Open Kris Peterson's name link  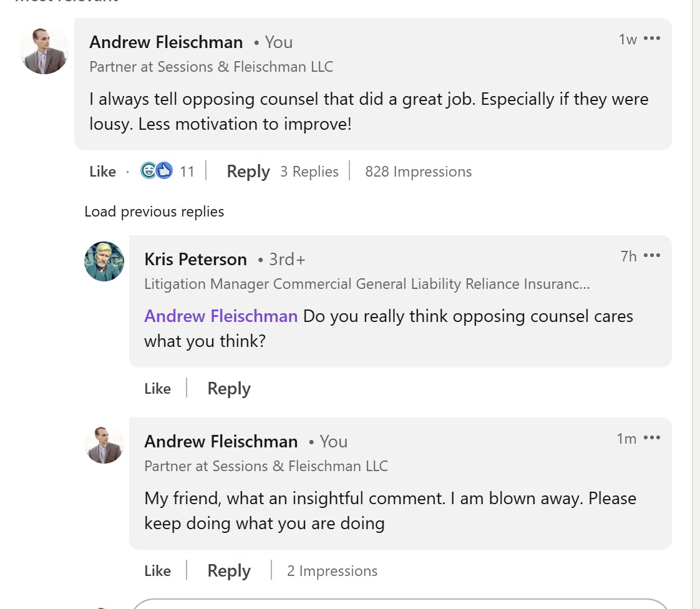click(195, 260)
